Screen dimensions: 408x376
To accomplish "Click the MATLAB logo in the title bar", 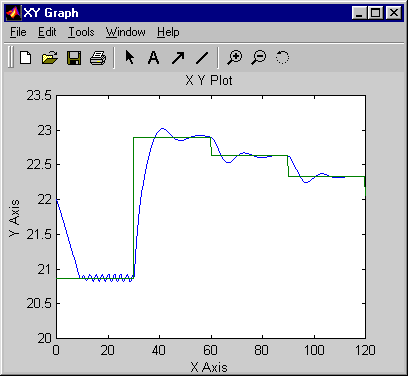I will [13, 13].
